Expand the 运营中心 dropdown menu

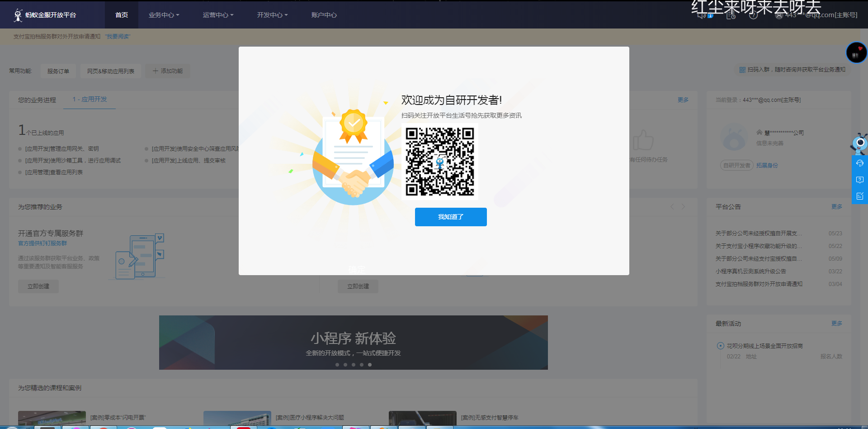pyautogui.click(x=218, y=15)
